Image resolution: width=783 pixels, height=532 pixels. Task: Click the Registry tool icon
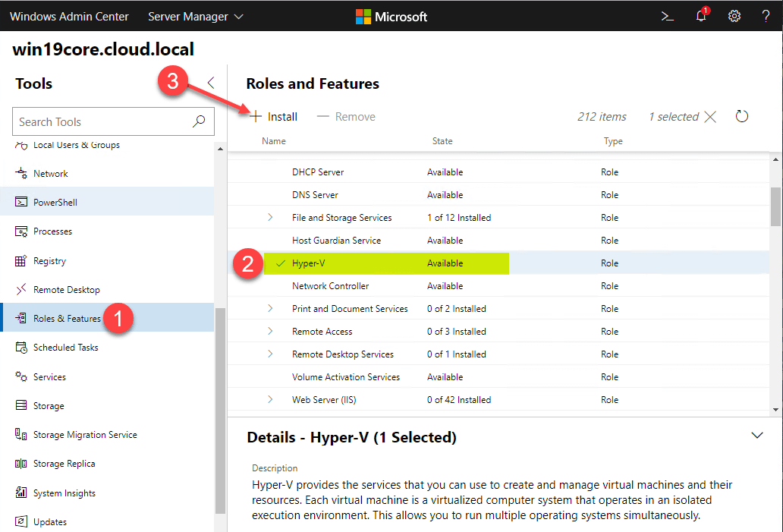point(21,261)
